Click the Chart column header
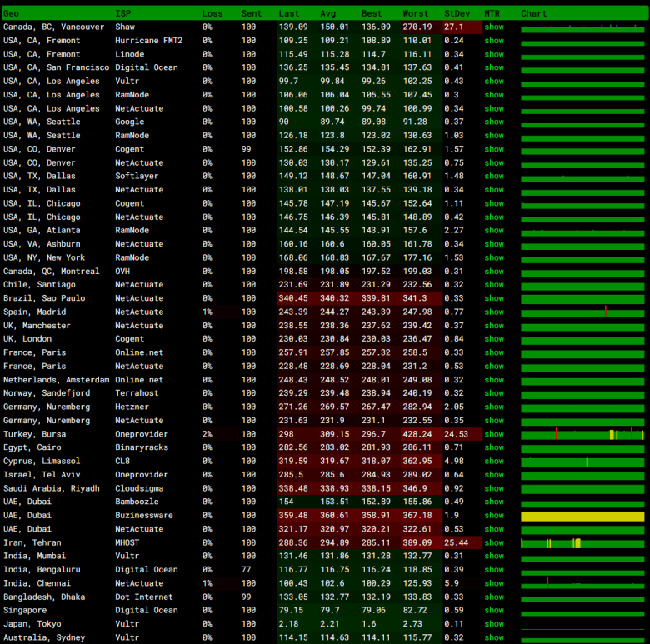650x644 pixels. (x=534, y=13)
